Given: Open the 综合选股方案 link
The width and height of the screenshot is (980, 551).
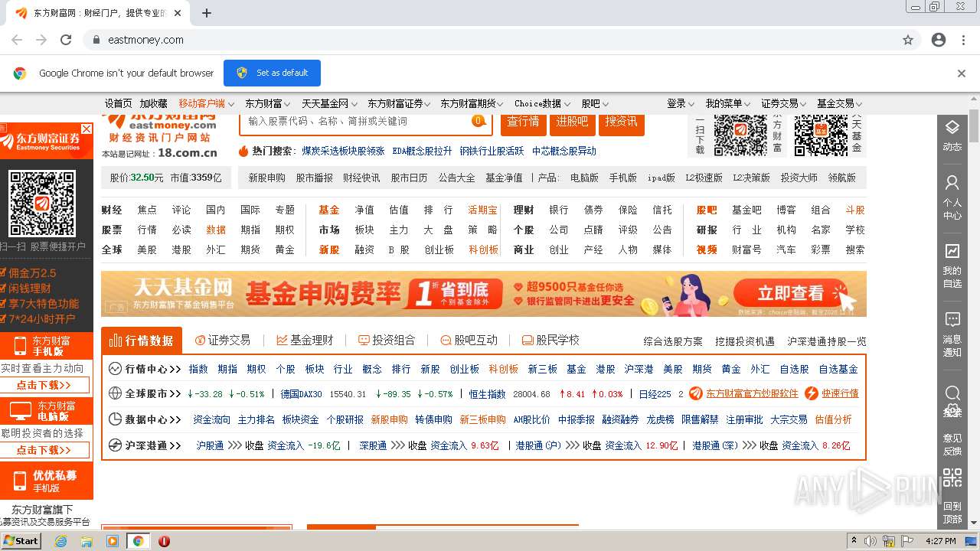Looking at the screenshot, I should 673,341.
